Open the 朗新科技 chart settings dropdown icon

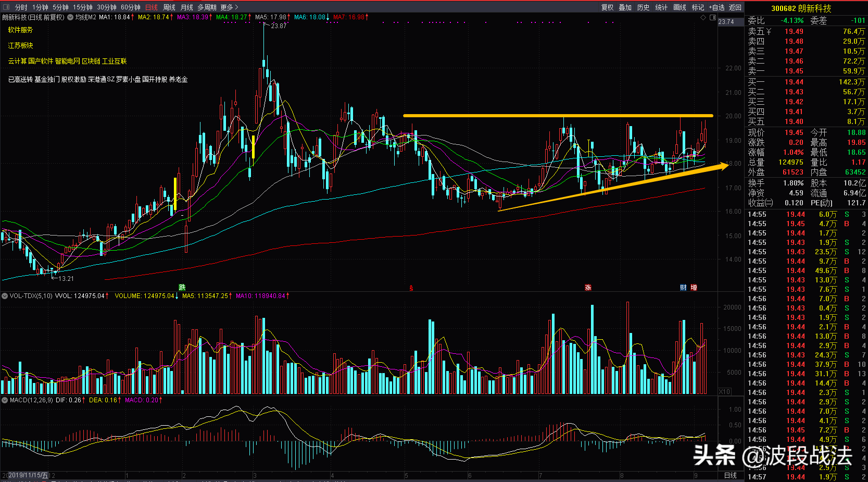pos(70,17)
